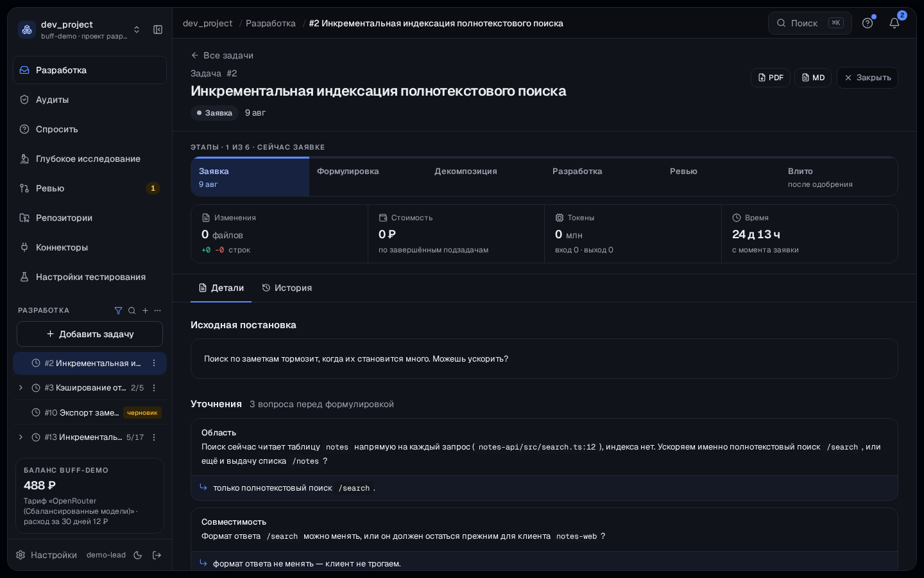Viewport: 924px width, 578px height.
Task: Select the Ревью stage
Action: pyautogui.click(x=721, y=177)
